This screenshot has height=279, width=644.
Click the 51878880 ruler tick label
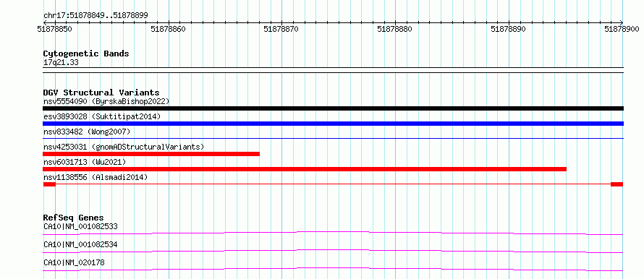point(394,29)
